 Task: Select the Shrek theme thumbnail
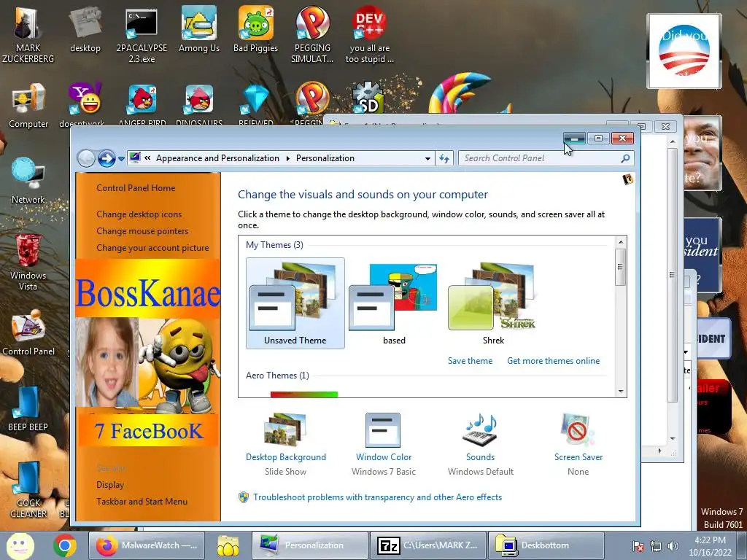pos(493,303)
